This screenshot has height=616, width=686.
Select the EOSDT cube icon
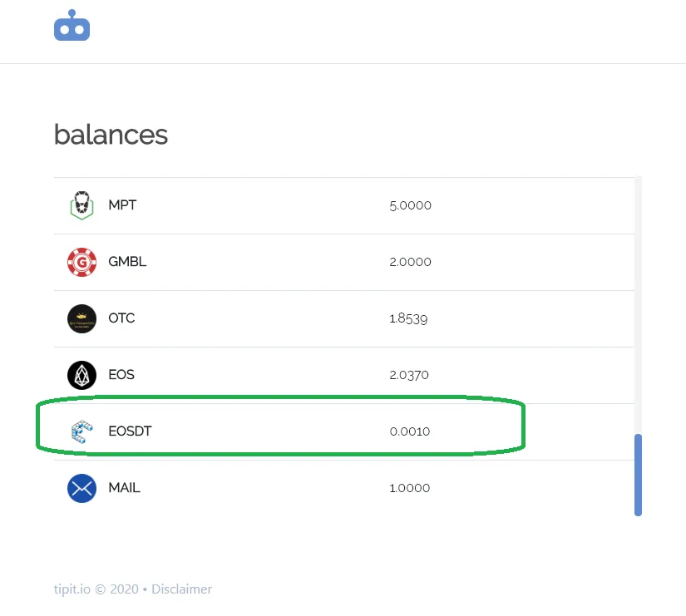coord(81,431)
